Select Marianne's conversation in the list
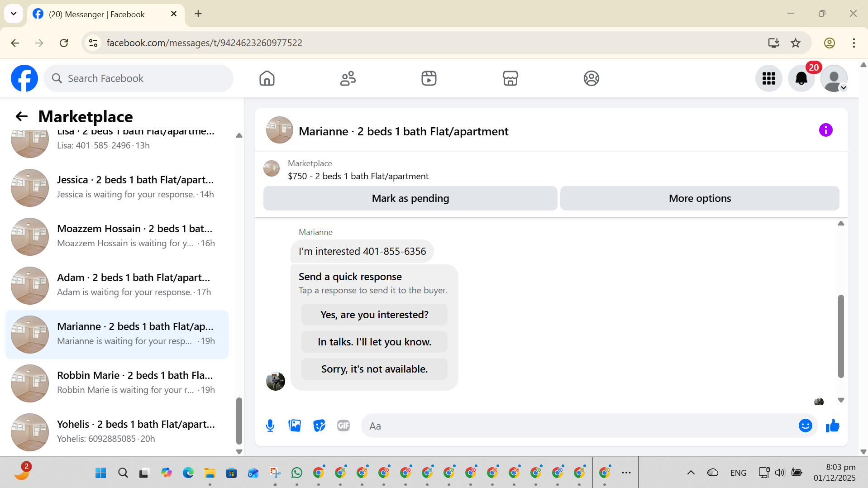The height and width of the screenshot is (488, 868). (x=117, y=334)
